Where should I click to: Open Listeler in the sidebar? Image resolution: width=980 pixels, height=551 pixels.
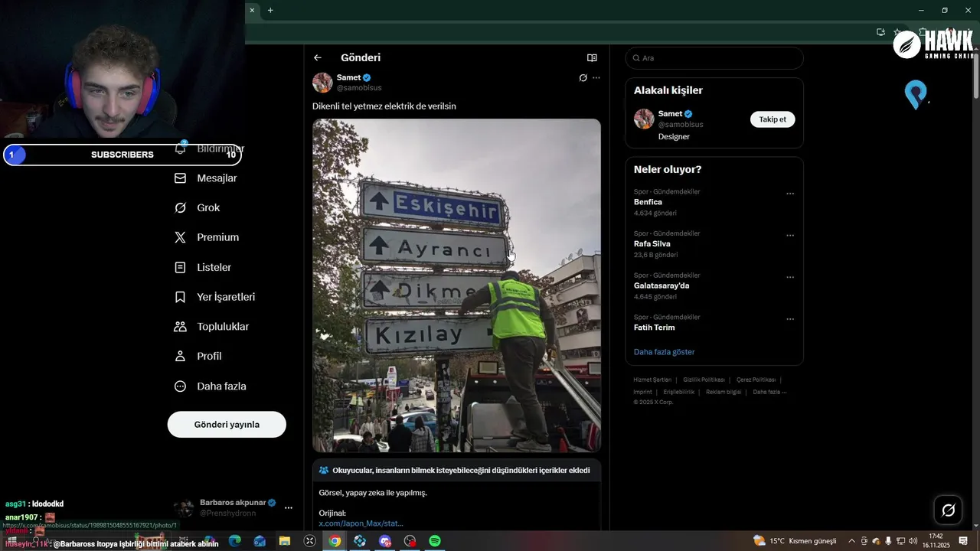[203, 267]
